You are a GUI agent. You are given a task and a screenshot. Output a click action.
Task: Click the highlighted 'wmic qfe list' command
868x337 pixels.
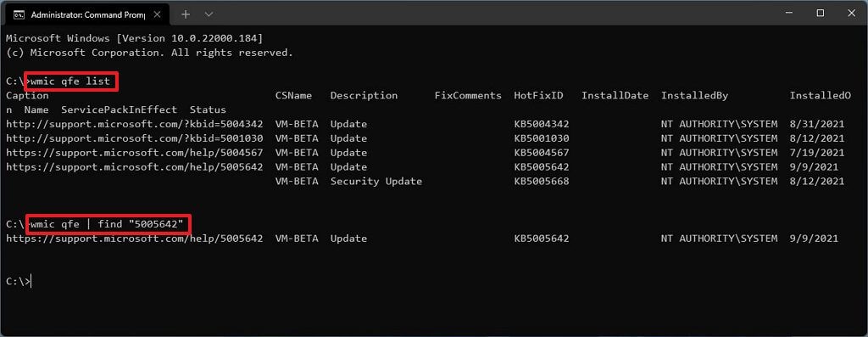pyautogui.click(x=71, y=81)
